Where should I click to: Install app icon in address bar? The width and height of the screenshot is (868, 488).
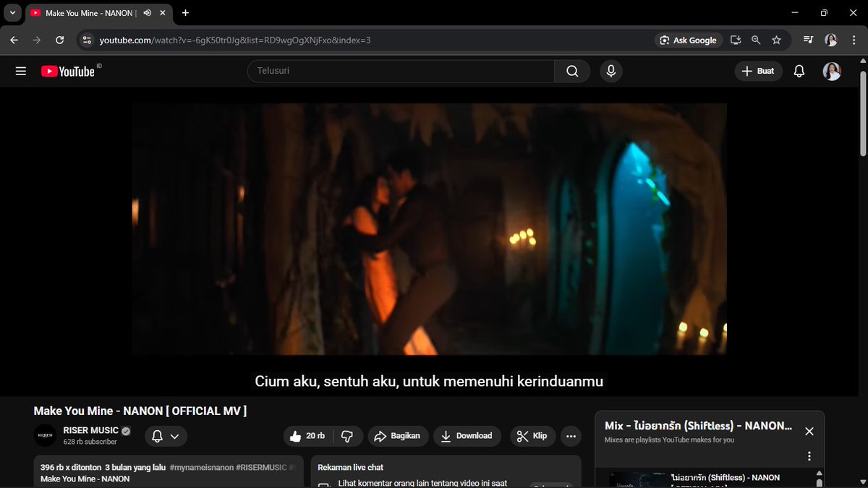(736, 40)
